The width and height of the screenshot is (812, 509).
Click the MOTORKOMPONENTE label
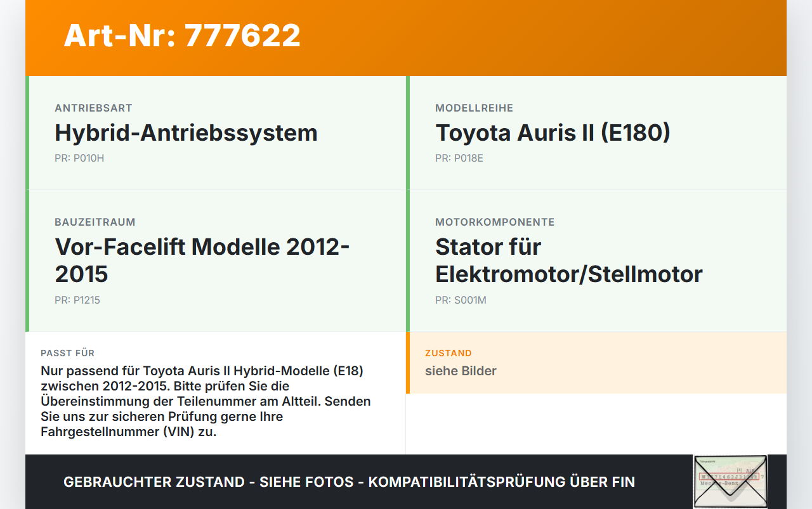495,222
